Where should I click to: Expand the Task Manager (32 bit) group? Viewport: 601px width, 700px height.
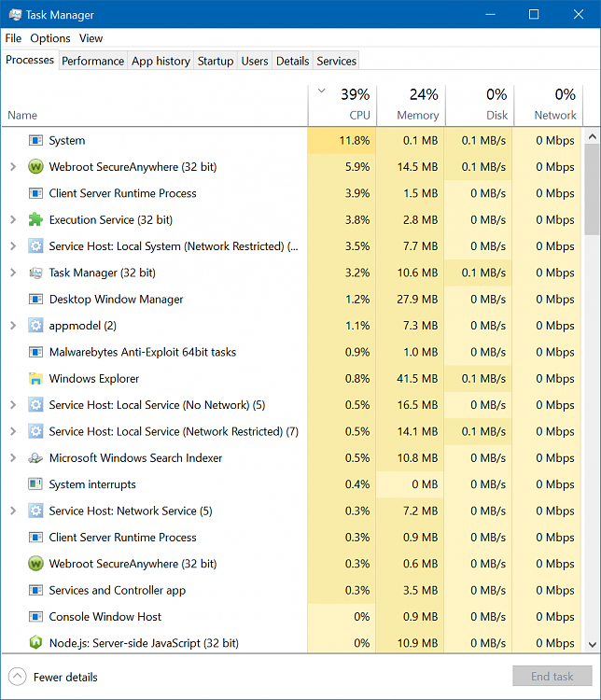click(x=13, y=273)
